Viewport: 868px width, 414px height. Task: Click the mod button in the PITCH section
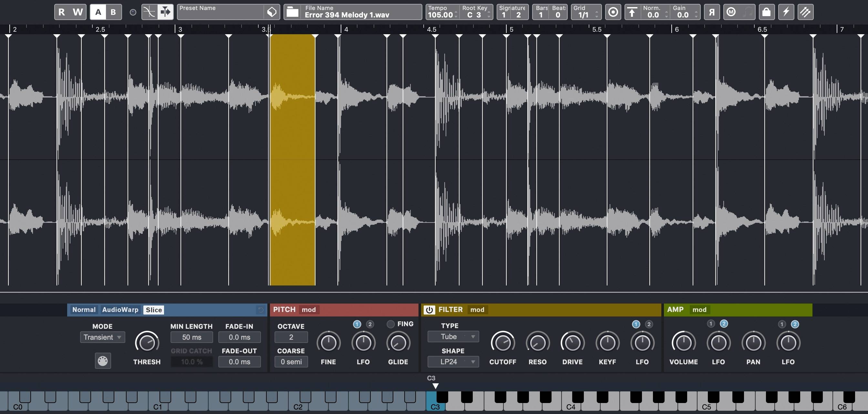click(309, 310)
